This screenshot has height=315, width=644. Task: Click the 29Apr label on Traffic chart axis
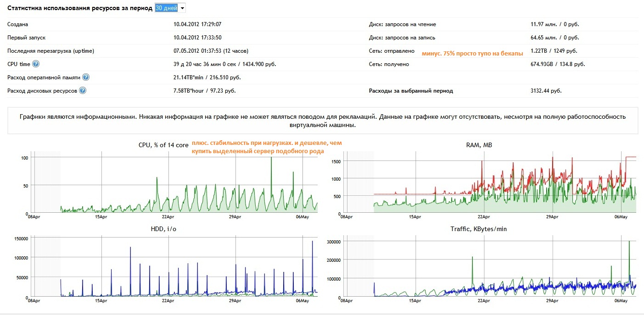pos(551,301)
